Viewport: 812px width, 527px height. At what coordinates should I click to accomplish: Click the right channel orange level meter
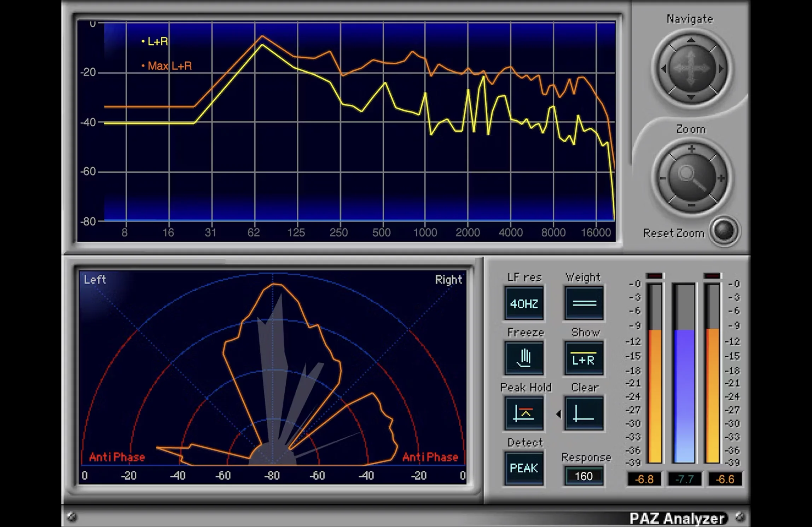(712, 373)
